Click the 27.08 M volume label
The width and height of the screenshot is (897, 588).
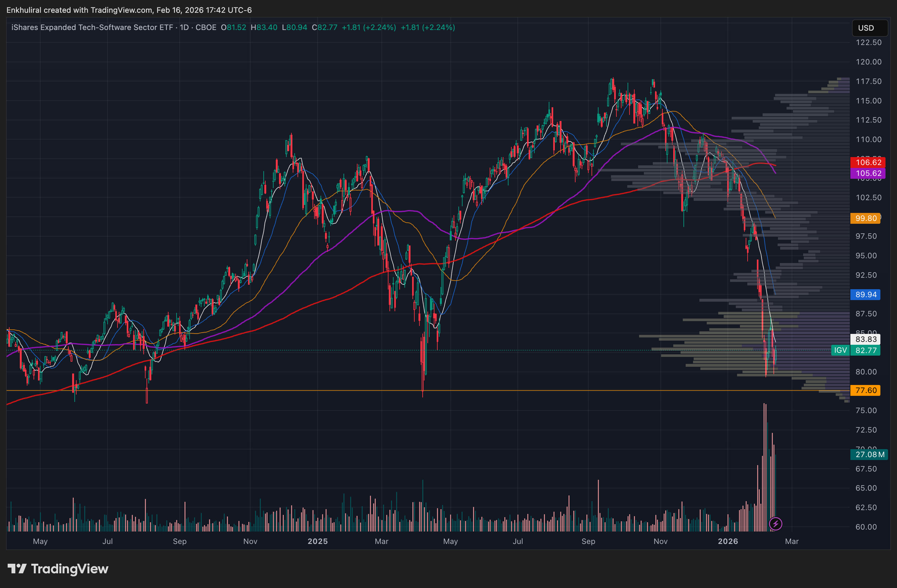coord(869,454)
